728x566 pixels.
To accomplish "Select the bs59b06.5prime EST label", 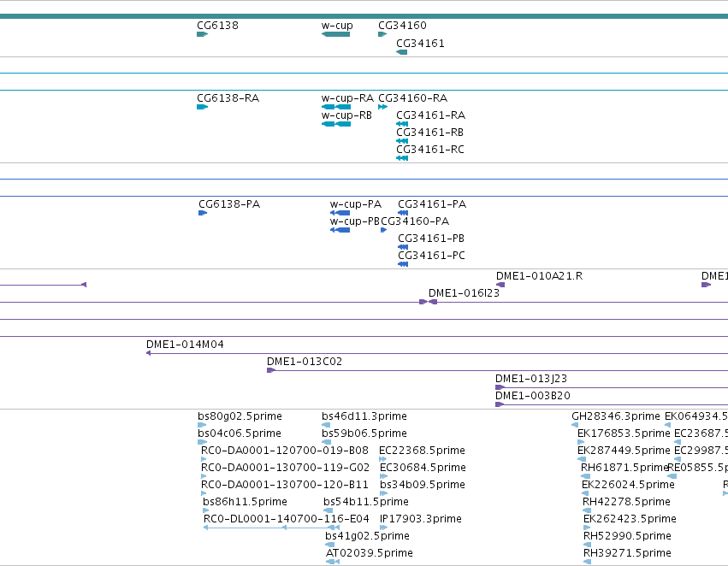I will (x=364, y=433).
